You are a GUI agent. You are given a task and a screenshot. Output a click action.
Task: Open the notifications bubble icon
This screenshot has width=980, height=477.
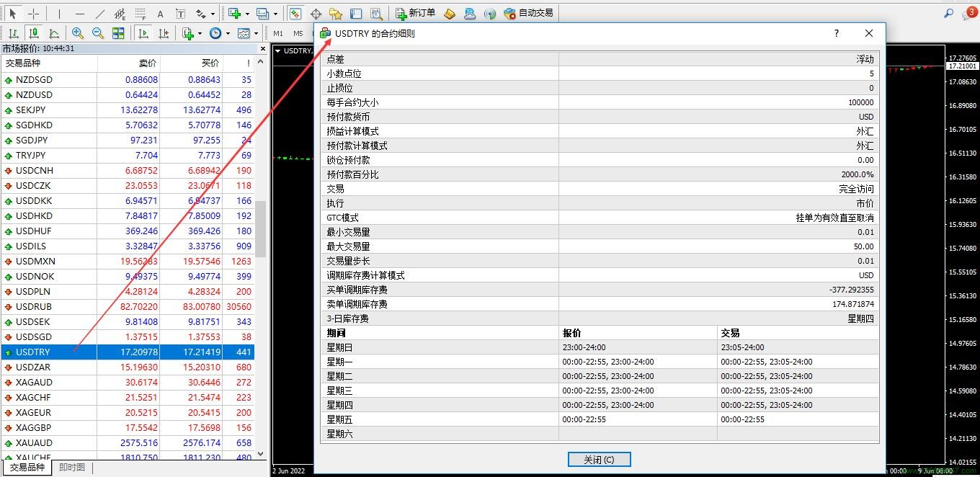pyautogui.click(x=970, y=12)
